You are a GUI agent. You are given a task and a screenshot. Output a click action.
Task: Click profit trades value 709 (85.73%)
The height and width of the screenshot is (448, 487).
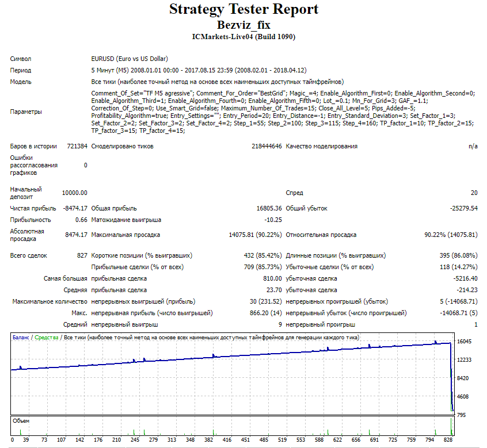tap(262, 267)
